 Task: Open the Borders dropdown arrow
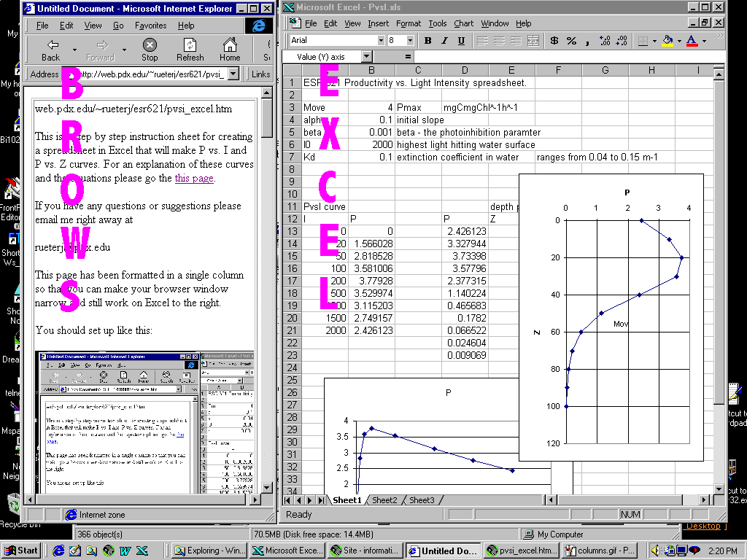click(654, 41)
